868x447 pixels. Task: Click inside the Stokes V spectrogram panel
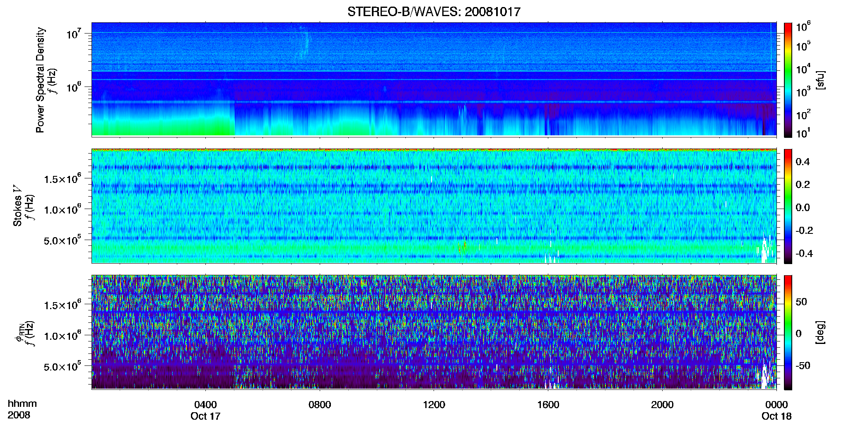coord(434,206)
